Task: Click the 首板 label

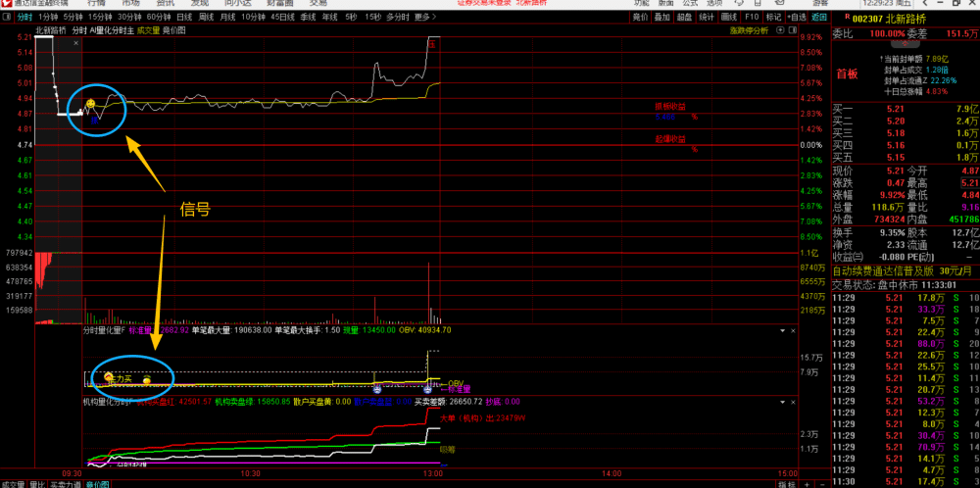Action: (848, 73)
